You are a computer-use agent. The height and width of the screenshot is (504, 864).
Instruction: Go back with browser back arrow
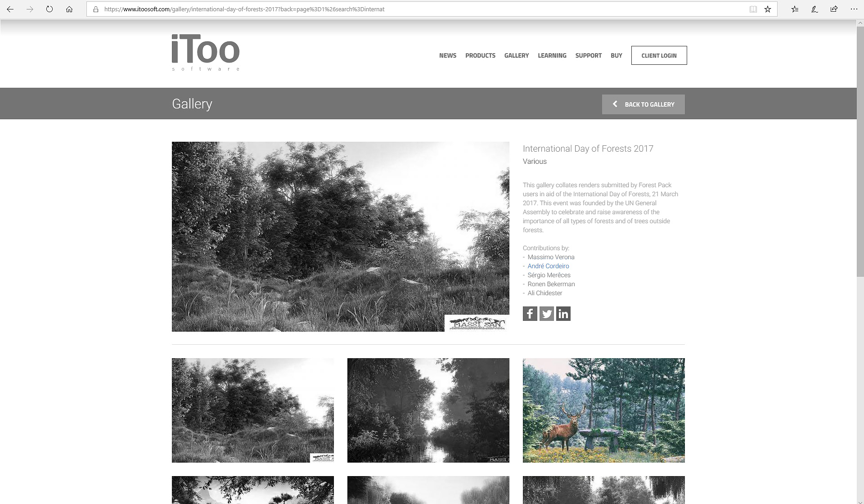coord(10,9)
